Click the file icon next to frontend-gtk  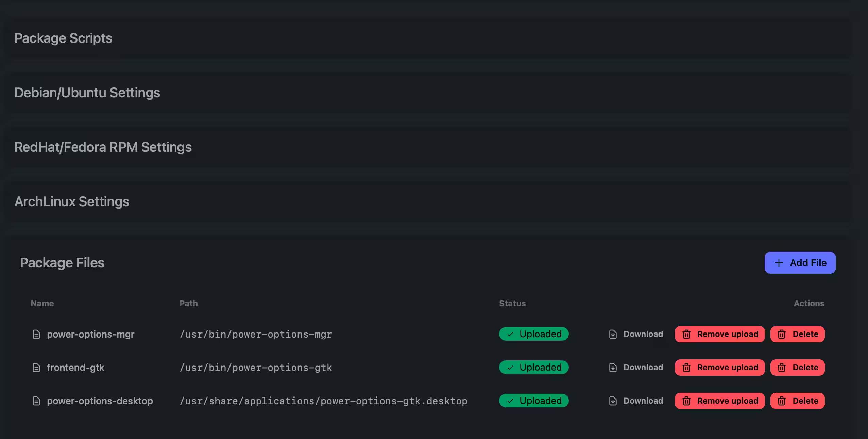pyautogui.click(x=36, y=368)
